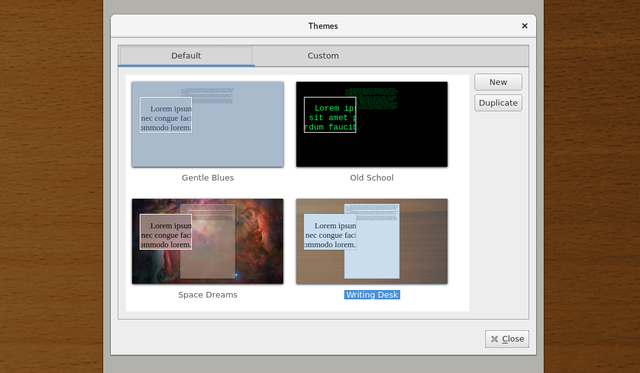The width and height of the screenshot is (640, 373).
Task: Click the "Gentle Blues" label
Action: (208, 178)
